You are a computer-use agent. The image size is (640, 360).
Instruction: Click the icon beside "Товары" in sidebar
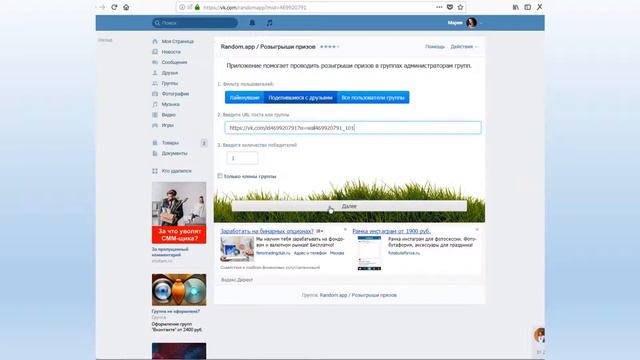[x=155, y=143]
